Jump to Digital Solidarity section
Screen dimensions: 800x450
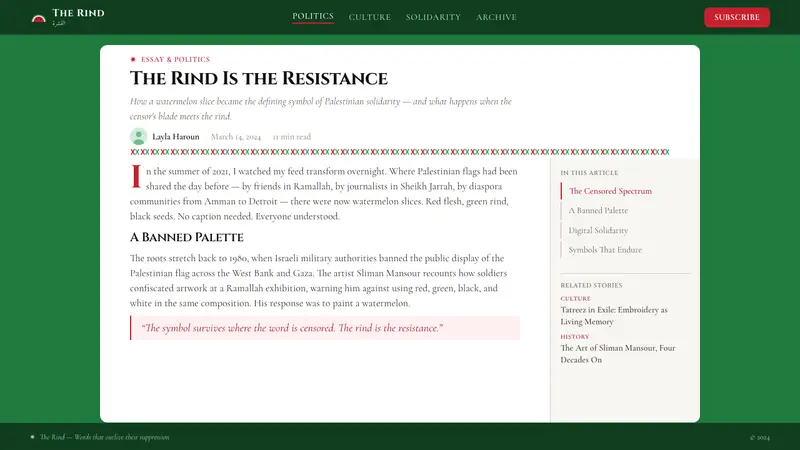598,230
